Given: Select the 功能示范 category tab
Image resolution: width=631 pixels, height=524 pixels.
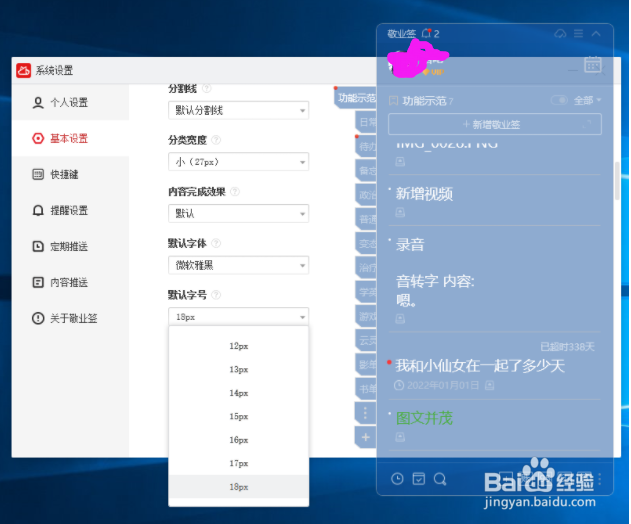Looking at the screenshot, I should (x=356, y=98).
